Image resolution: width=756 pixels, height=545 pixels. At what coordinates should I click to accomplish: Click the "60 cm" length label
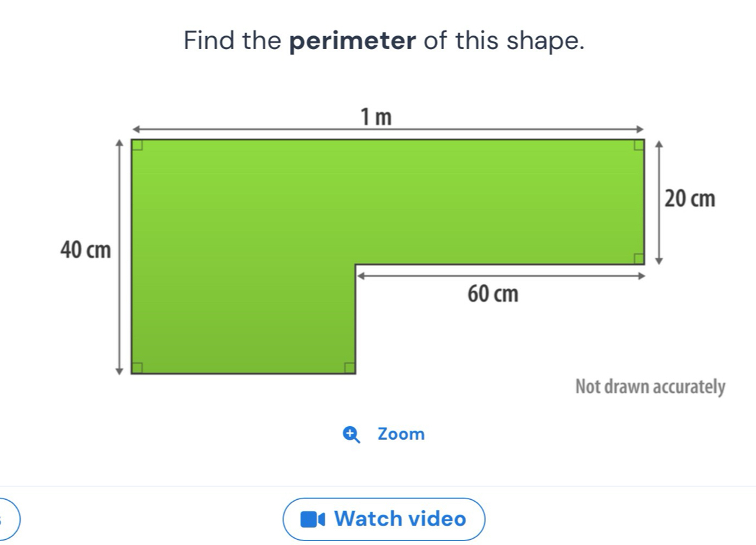(x=493, y=294)
